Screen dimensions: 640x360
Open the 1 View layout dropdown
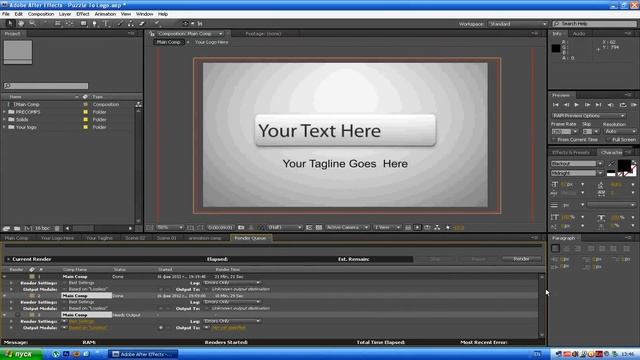pos(387,227)
